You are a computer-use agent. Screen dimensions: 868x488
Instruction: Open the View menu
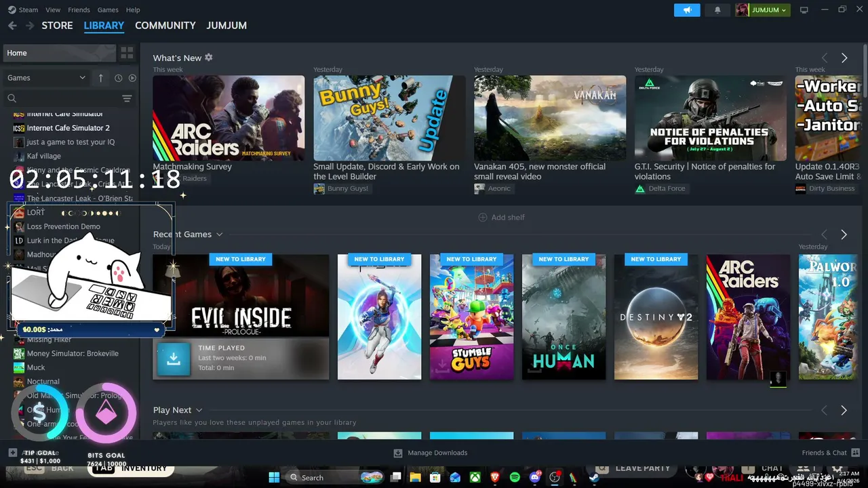tap(53, 10)
